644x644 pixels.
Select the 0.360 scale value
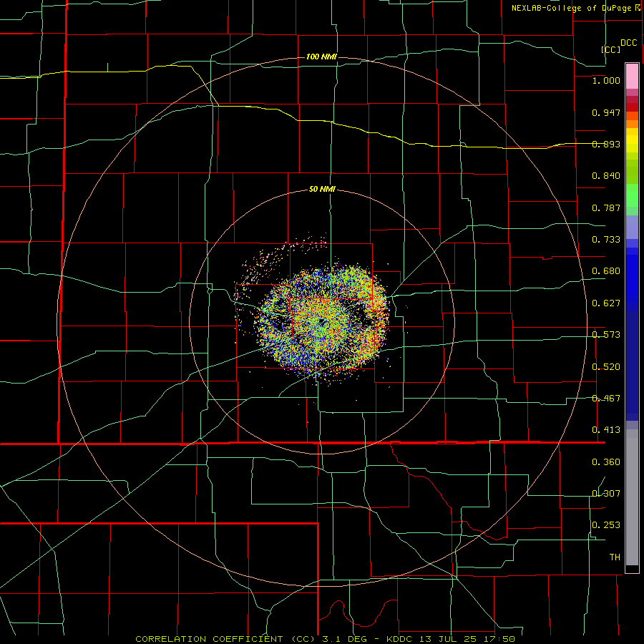tap(606, 462)
